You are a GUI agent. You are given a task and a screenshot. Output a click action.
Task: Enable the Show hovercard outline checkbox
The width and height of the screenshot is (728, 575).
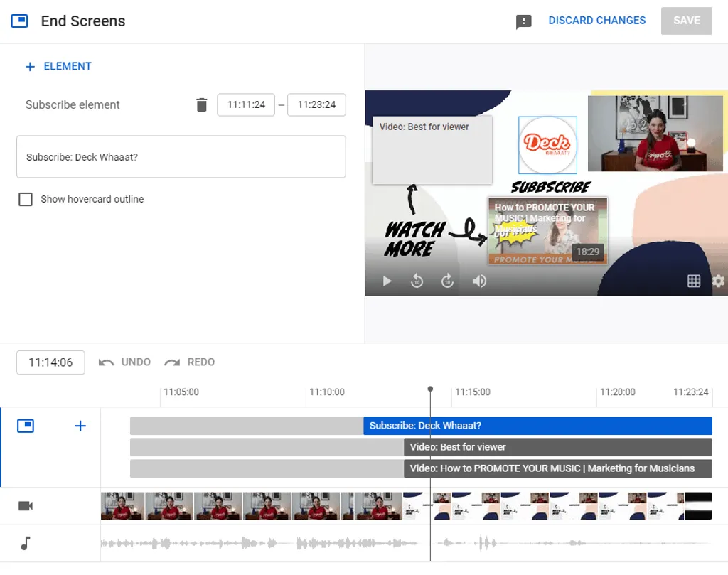tap(26, 199)
